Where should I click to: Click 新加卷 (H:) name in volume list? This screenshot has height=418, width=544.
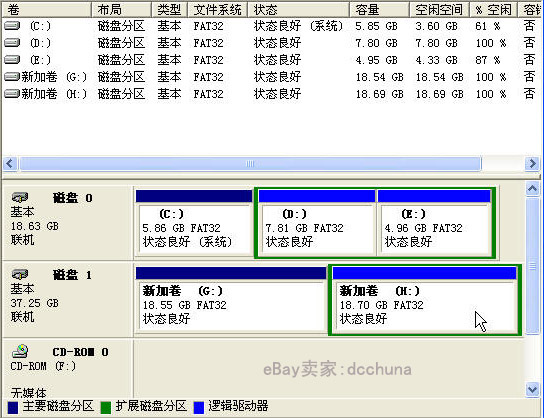click(54, 94)
